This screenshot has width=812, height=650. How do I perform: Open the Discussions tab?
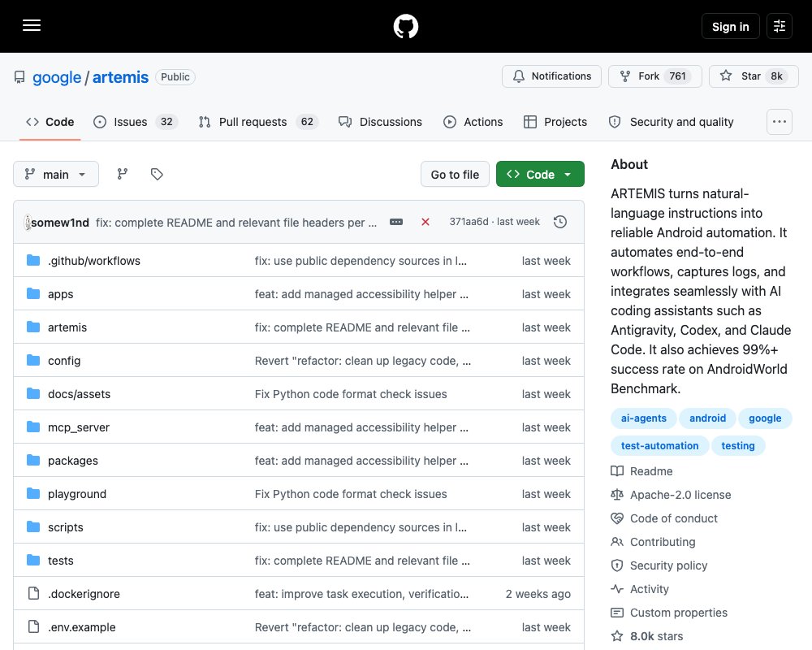point(380,122)
